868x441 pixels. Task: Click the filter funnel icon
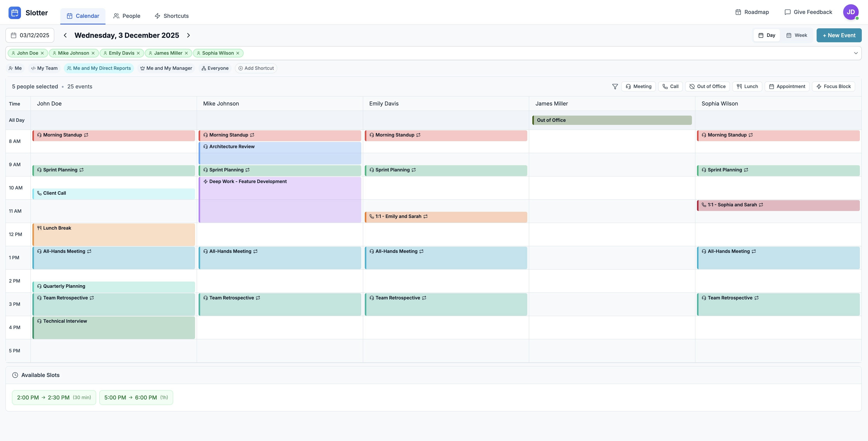pyautogui.click(x=615, y=86)
